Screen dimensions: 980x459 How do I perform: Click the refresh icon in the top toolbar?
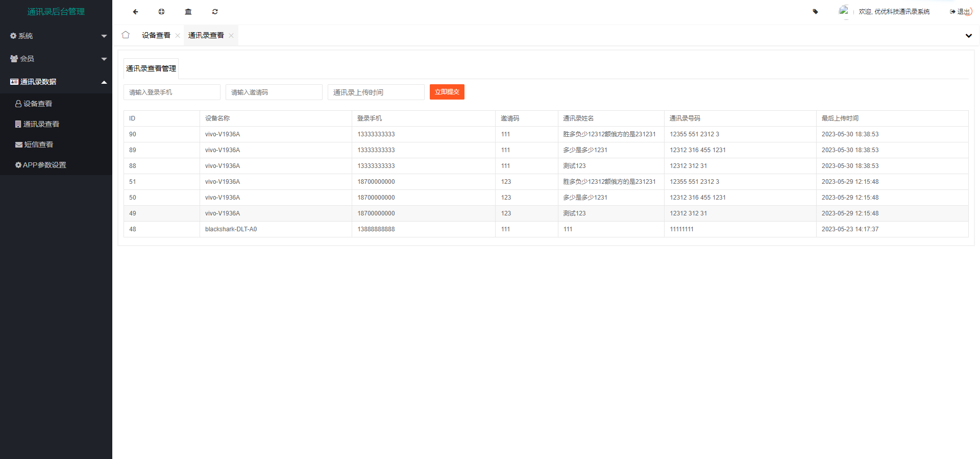pos(215,12)
